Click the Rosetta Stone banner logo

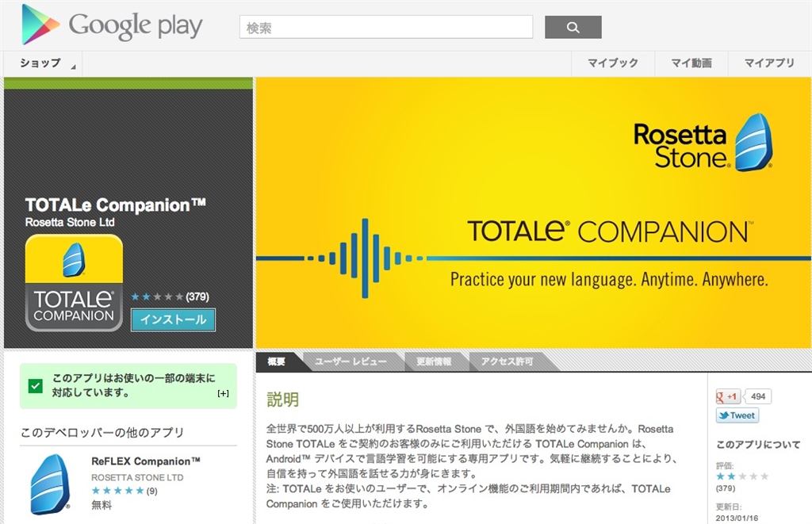[x=703, y=144]
